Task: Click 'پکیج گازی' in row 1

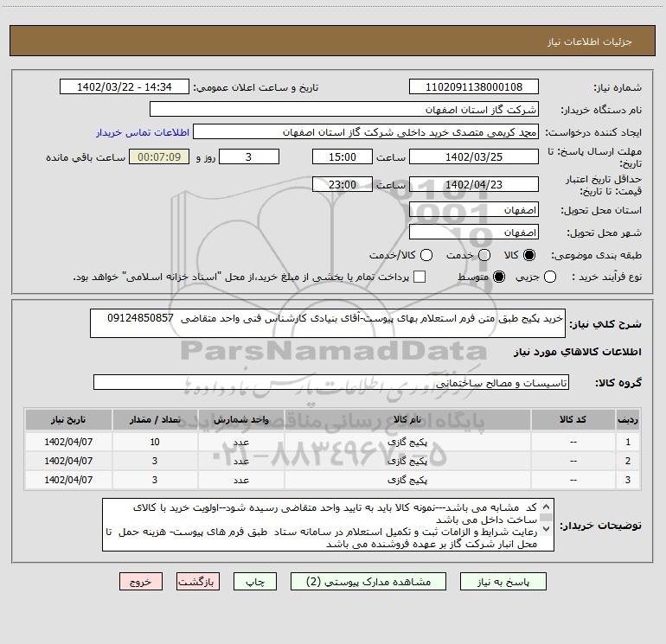Action: pyautogui.click(x=407, y=442)
